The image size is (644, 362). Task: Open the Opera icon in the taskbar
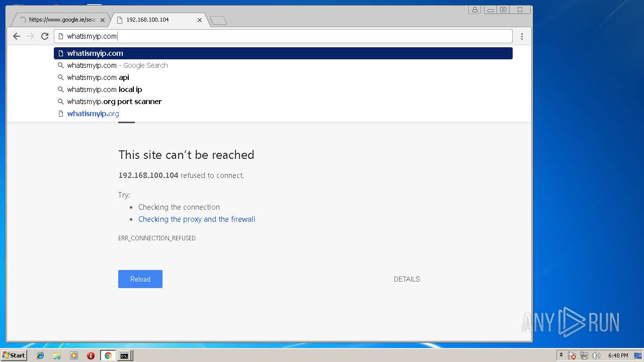coord(91,355)
